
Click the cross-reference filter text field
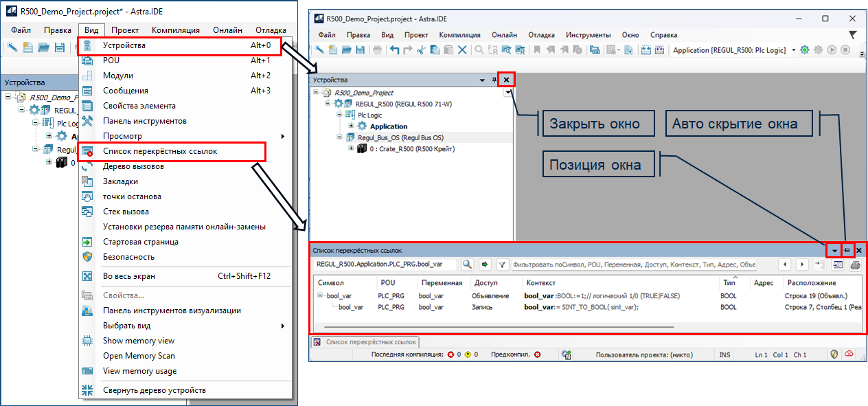pos(632,264)
